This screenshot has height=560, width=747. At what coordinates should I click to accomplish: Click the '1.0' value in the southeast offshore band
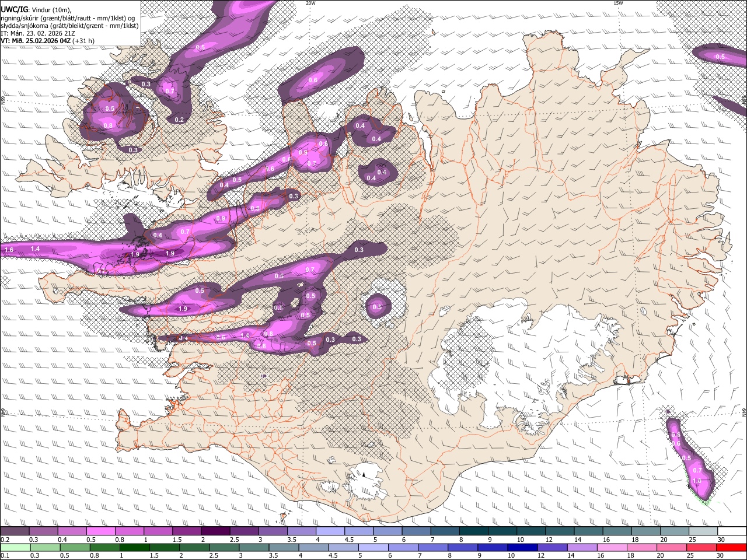(x=697, y=481)
